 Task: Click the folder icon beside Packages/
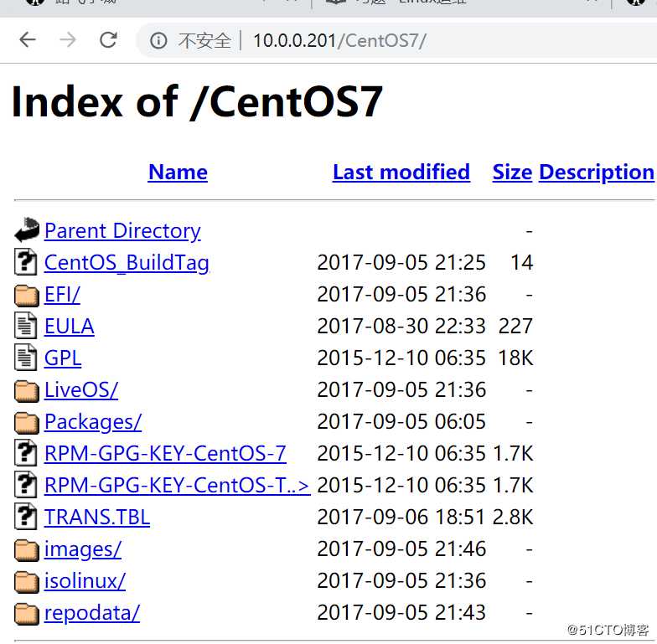(x=27, y=422)
